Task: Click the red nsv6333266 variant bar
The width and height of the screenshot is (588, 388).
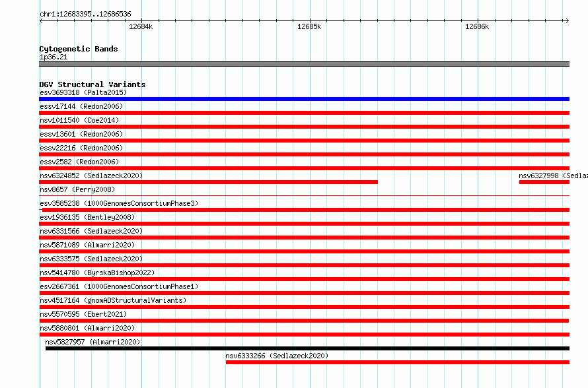Action: click(398, 362)
